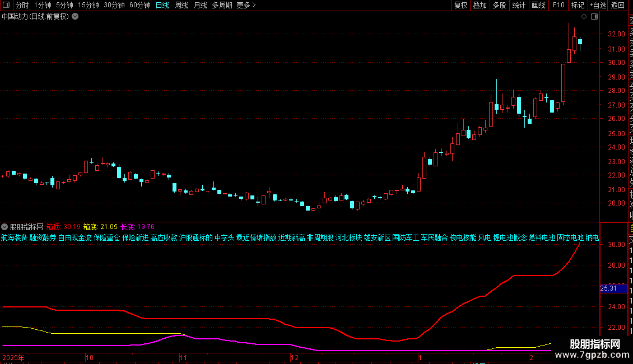
Task: Click the panel layout icon at top-left
Action: [6, 5]
